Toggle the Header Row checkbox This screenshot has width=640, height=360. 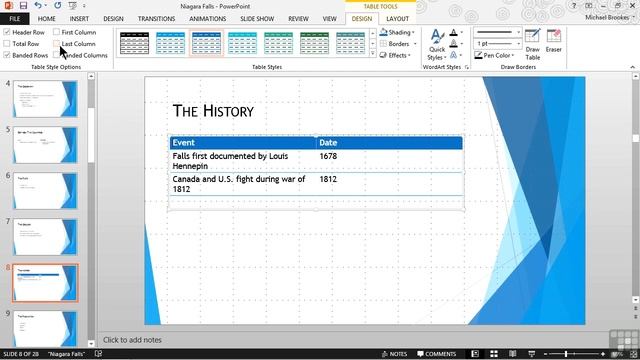pyautogui.click(x=7, y=32)
